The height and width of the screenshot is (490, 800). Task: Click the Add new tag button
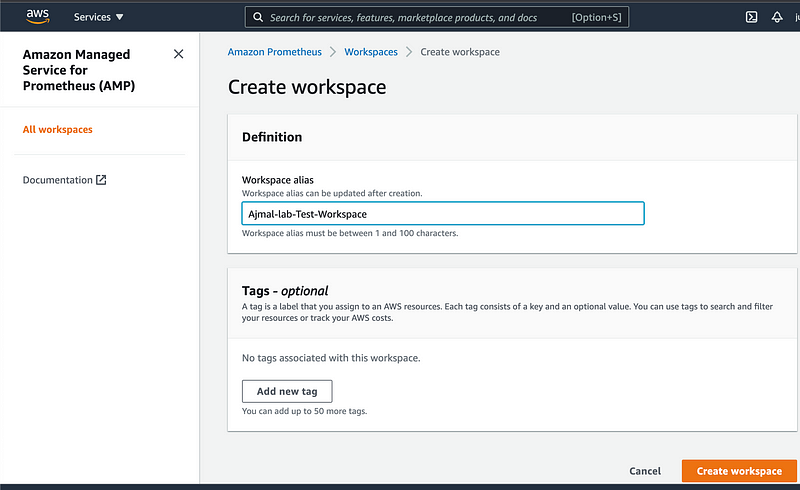pos(287,391)
